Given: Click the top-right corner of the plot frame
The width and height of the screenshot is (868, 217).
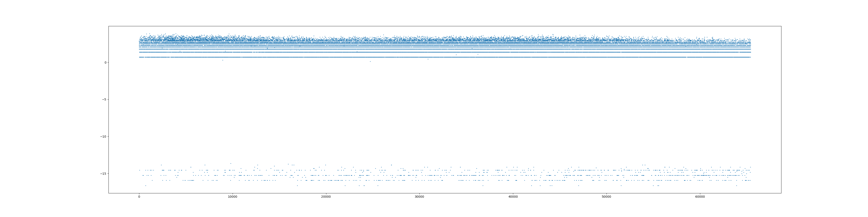Looking at the screenshot, I should coord(781,26).
